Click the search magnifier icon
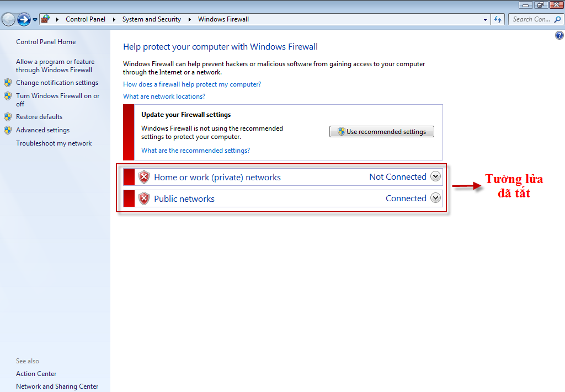Screen dimensions: 565x392 557,19
